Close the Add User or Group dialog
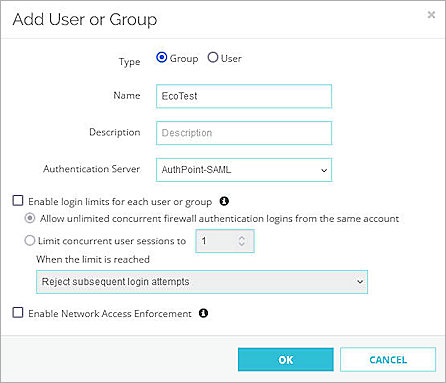Viewport: 446px width, 383px height. (x=431, y=15)
